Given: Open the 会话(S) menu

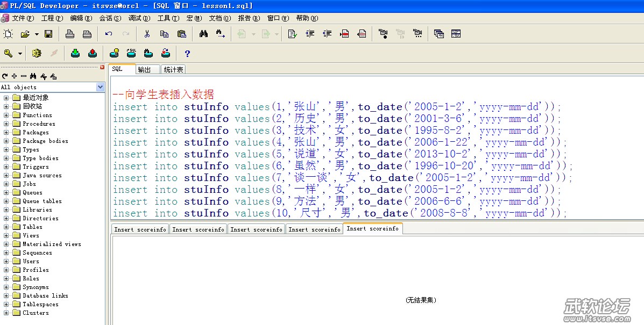Looking at the screenshot, I should pyautogui.click(x=110, y=18).
